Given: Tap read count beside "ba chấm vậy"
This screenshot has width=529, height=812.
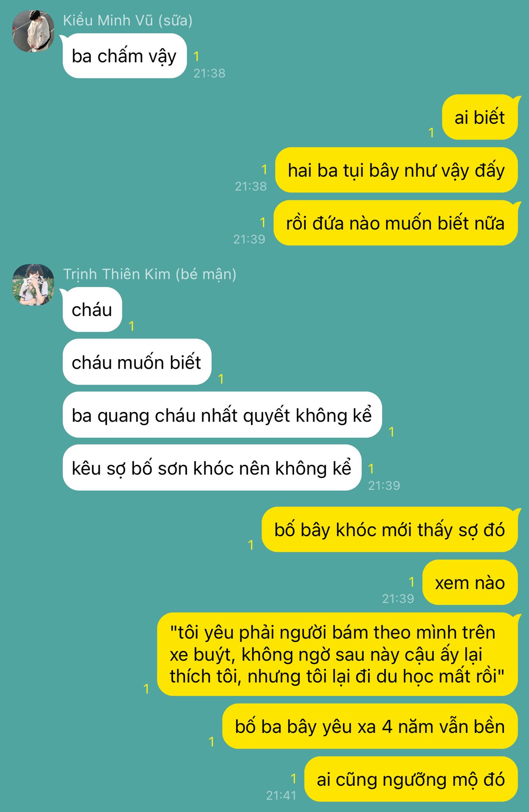Looking at the screenshot, I should tap(196, 56).
